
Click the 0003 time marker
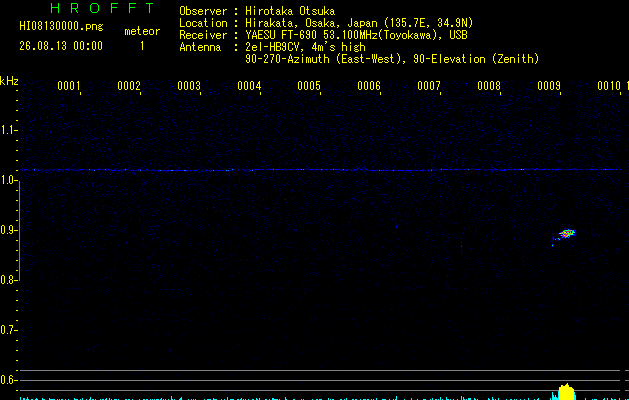pyautogui.click(x=189, y=85)
